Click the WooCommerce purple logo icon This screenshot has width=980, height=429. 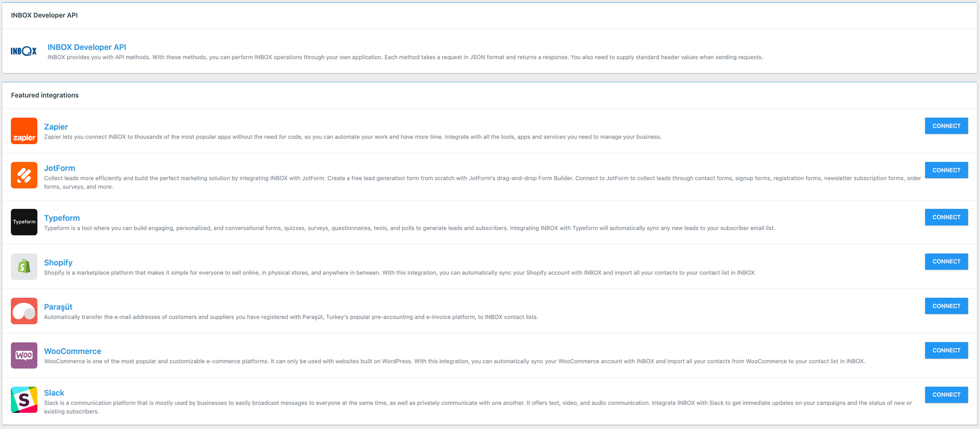click(x=24, y=355)
